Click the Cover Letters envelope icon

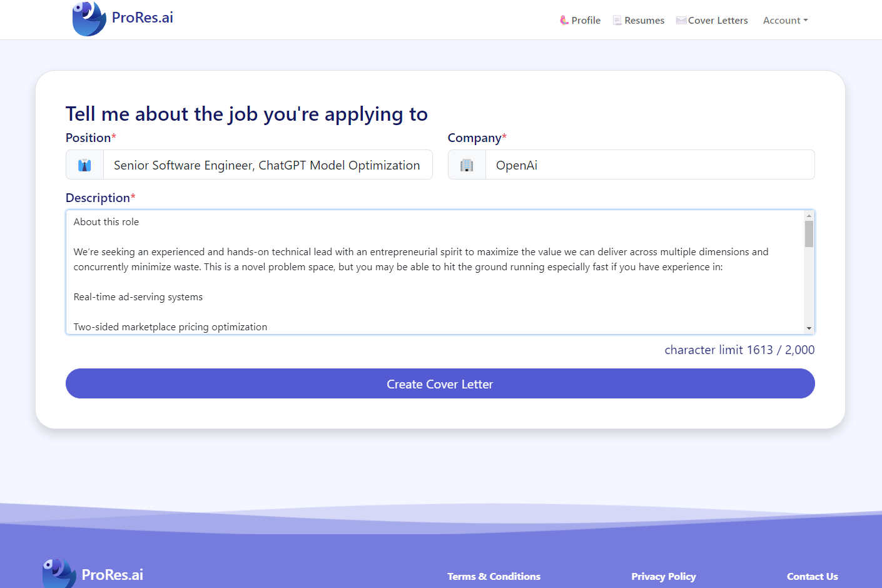[x=681, y=20]
